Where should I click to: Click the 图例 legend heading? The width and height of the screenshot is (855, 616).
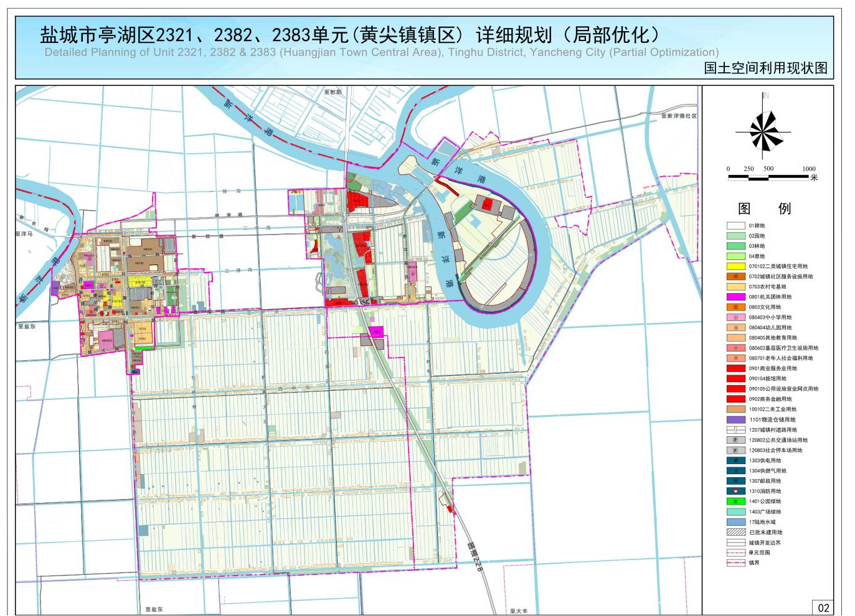click(764, 208)
